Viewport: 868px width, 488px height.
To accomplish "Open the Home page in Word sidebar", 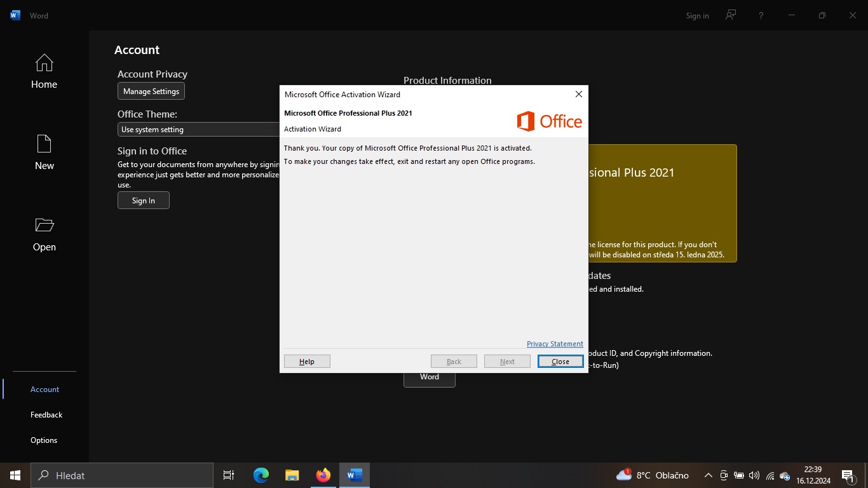I will coord(44,72).
